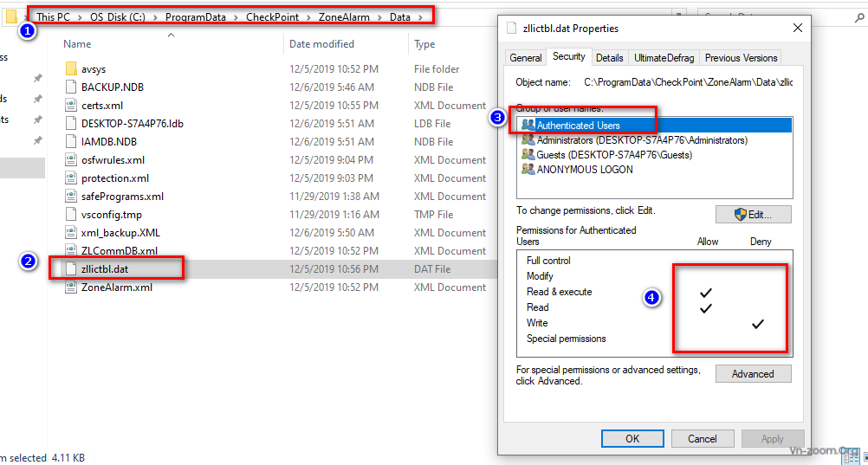This screenshot has height=465, width=868.
Task: Select the ANONYMOUS LOGON entry
Action: 585,170
